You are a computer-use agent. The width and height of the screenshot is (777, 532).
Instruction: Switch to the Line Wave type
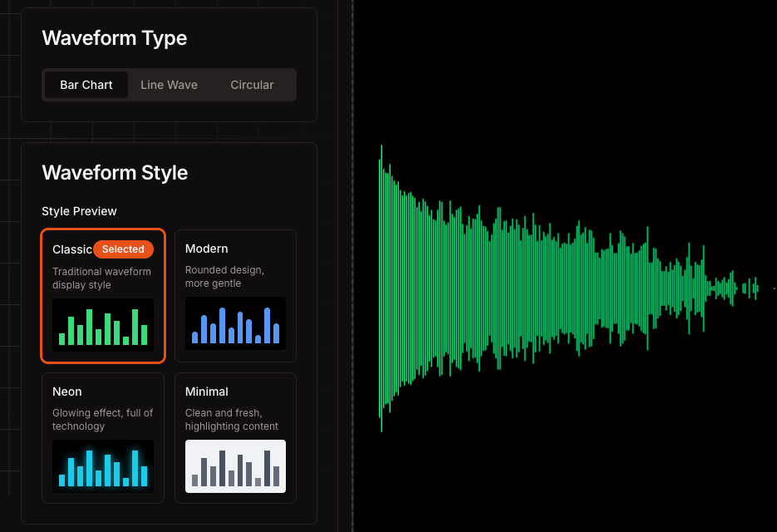169,85
